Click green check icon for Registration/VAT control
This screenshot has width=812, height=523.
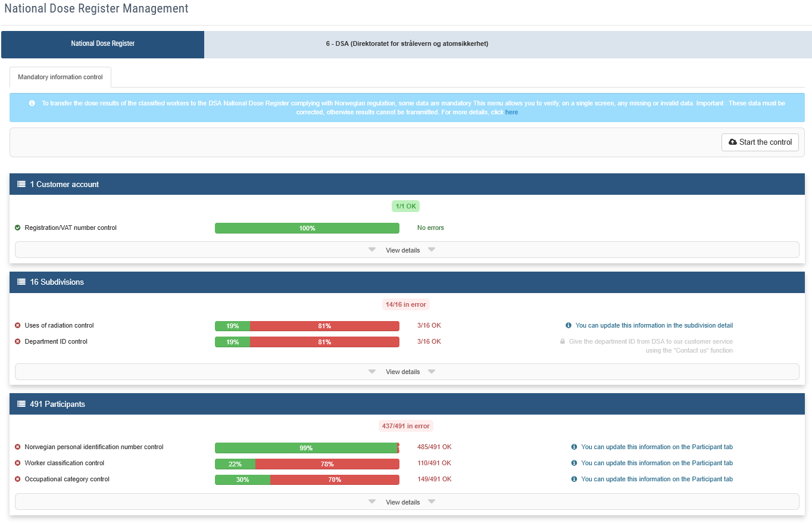click(18, 228)
